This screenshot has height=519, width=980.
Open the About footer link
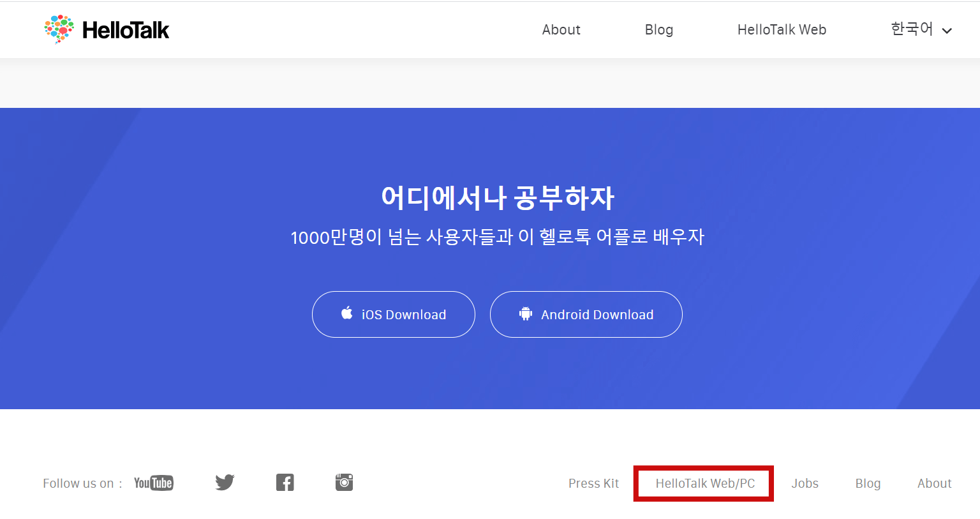pyautogui.click(x=935, y=483)
